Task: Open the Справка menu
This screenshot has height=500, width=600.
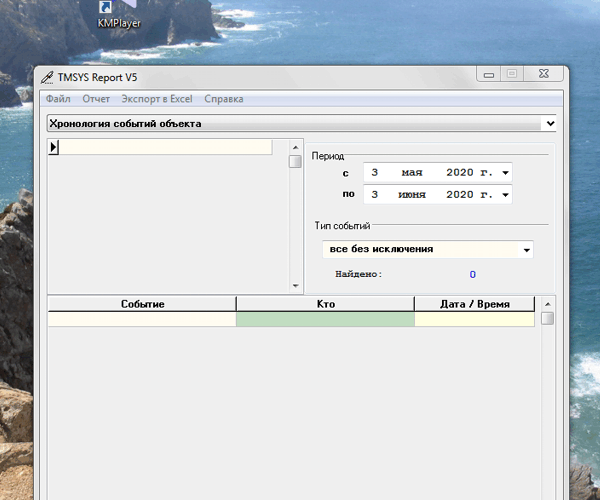Action: (x=224, y=99)
